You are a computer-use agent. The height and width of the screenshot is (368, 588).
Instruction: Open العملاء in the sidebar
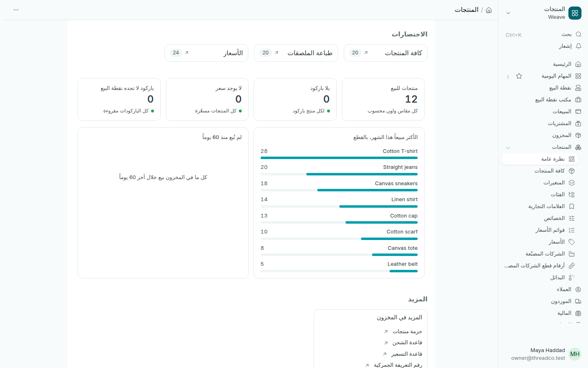click(543, 289)
